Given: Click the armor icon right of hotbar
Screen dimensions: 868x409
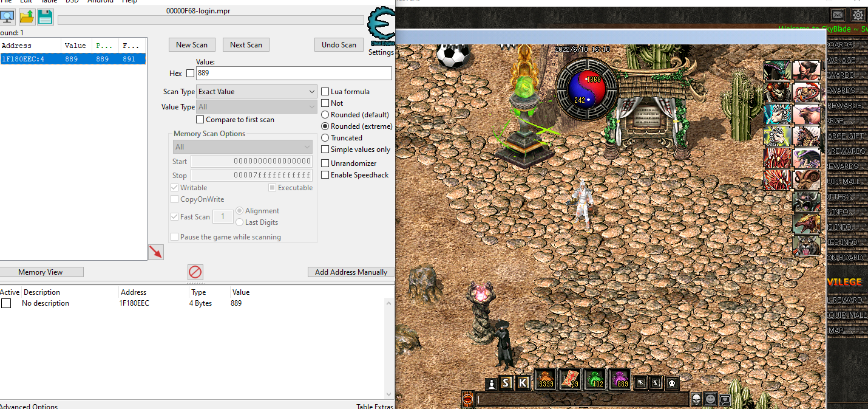Looking at the screenshot, I should (672, 383).
